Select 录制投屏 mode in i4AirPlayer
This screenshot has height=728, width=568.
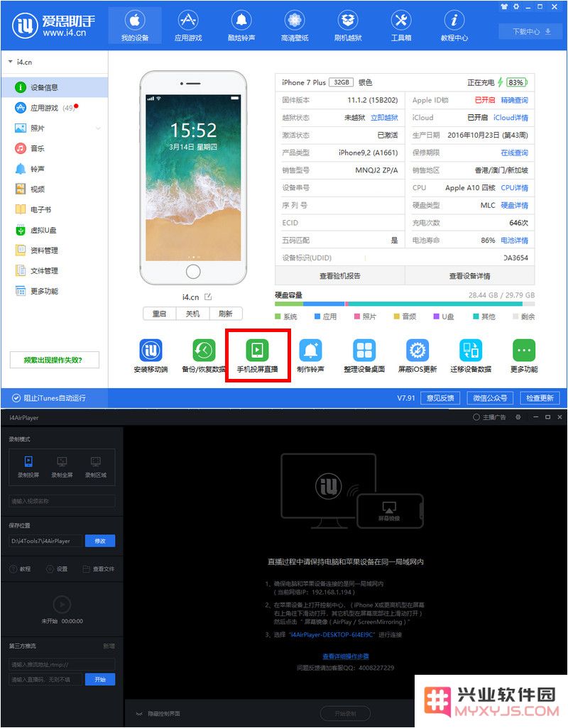(28, 467)
